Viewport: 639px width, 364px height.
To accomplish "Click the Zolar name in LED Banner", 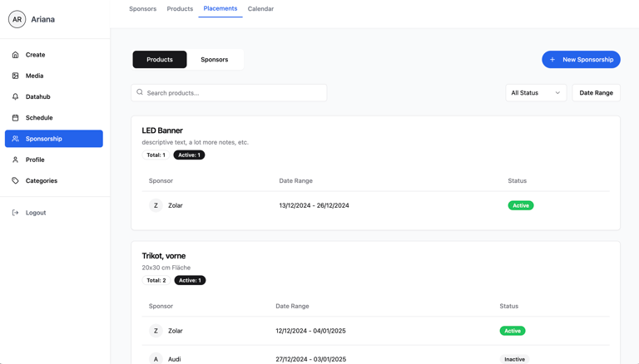I will pos(176,205).
